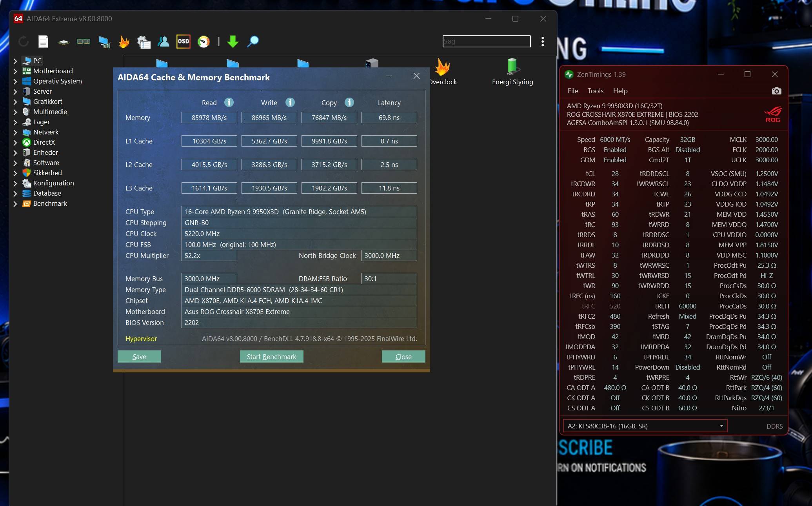Select Software in the AIDA64 tree
Screen dimensions: 812x506
46,163
